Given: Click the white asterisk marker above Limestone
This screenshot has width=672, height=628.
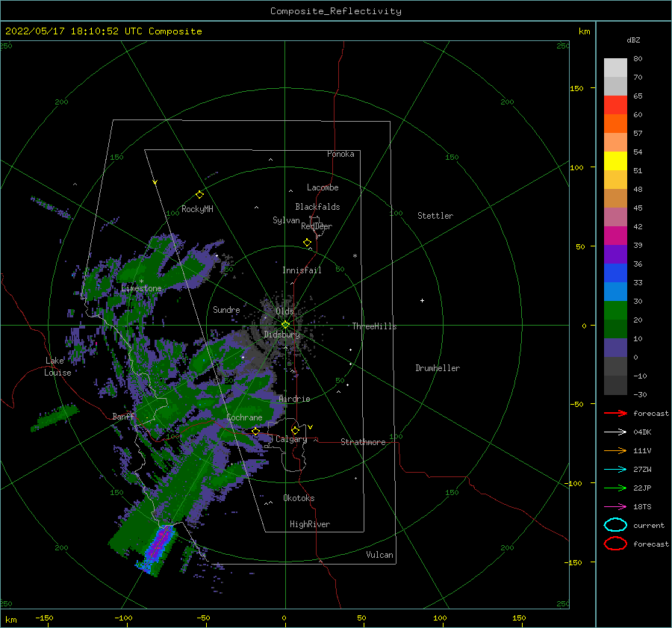Looking at the screenshot, I should click(x=141, y=282).
